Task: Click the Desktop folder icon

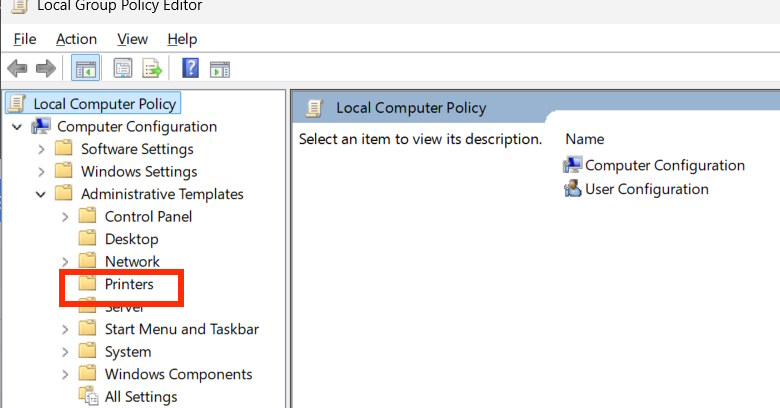Action: [x=88, y=238]
